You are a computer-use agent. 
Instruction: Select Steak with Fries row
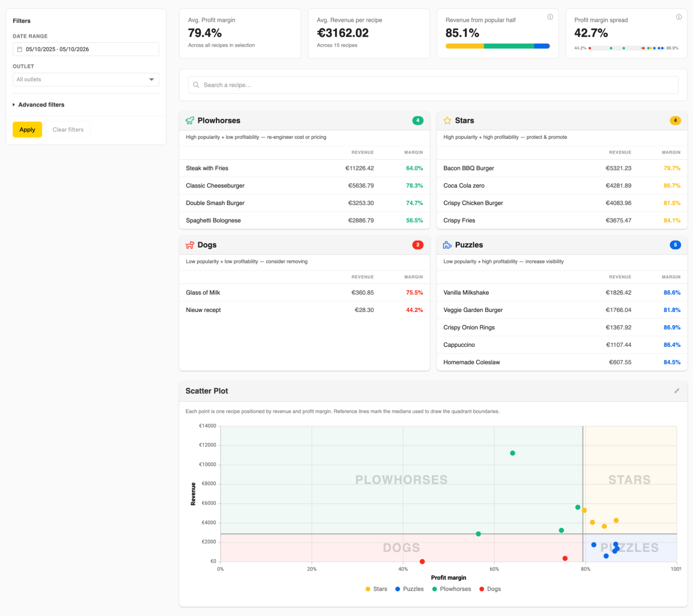point(305,168)
